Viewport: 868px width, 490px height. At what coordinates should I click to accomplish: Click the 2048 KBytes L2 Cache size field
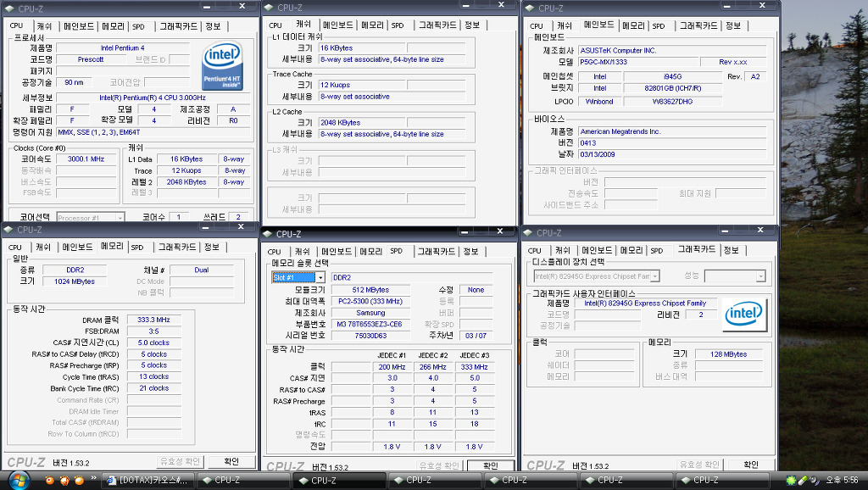[362, 122]
